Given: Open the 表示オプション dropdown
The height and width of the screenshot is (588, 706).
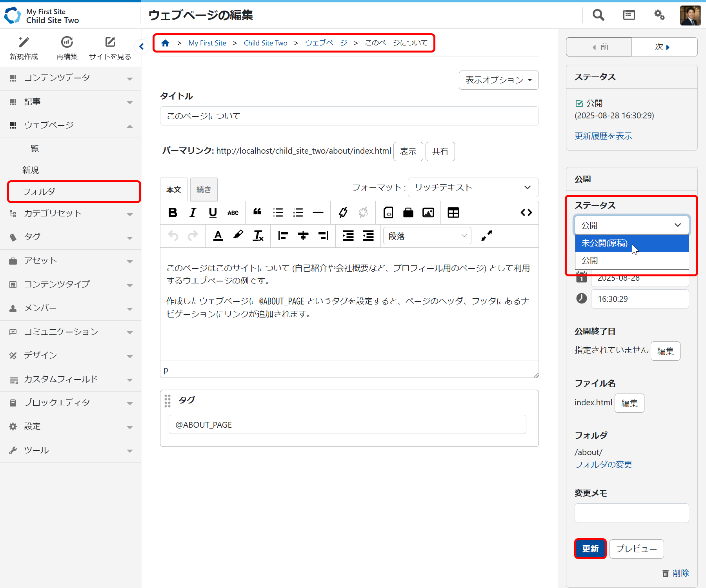Looking at the screenshot, I should 499,80.
